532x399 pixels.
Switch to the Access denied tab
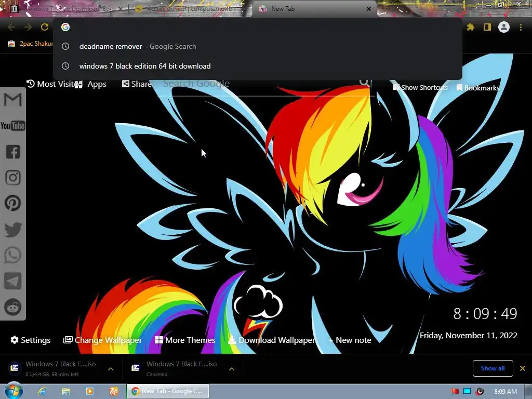click(x=188, y=9)
